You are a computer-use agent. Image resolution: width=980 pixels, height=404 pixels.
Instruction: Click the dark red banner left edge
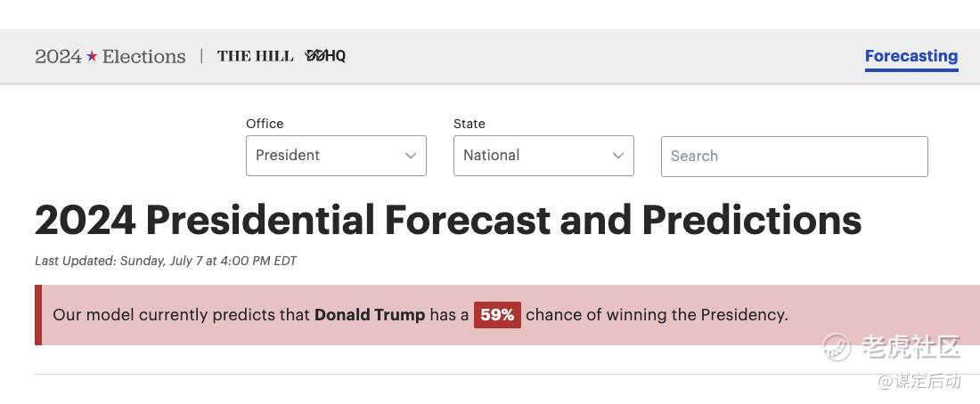38,315
